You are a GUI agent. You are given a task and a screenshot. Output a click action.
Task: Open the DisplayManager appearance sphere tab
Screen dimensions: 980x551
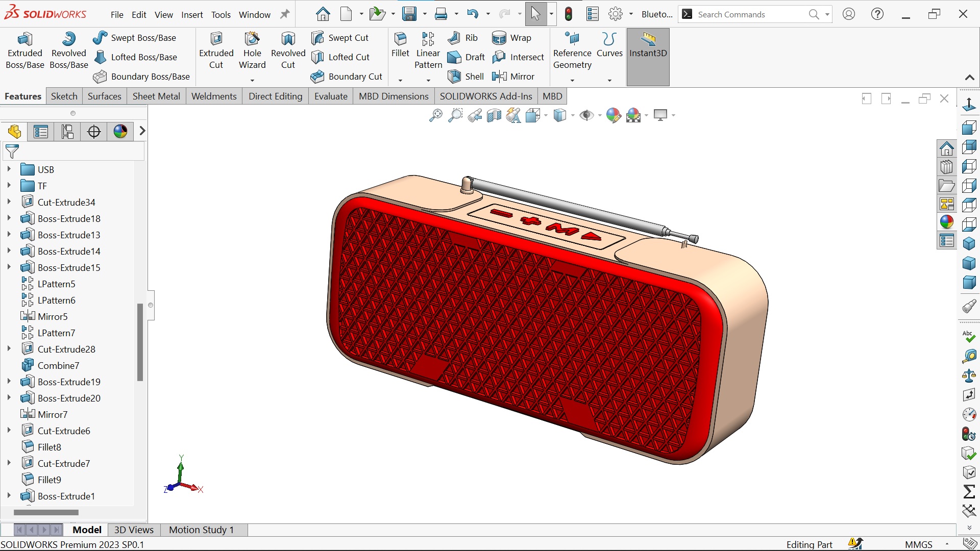pos(120,132)
